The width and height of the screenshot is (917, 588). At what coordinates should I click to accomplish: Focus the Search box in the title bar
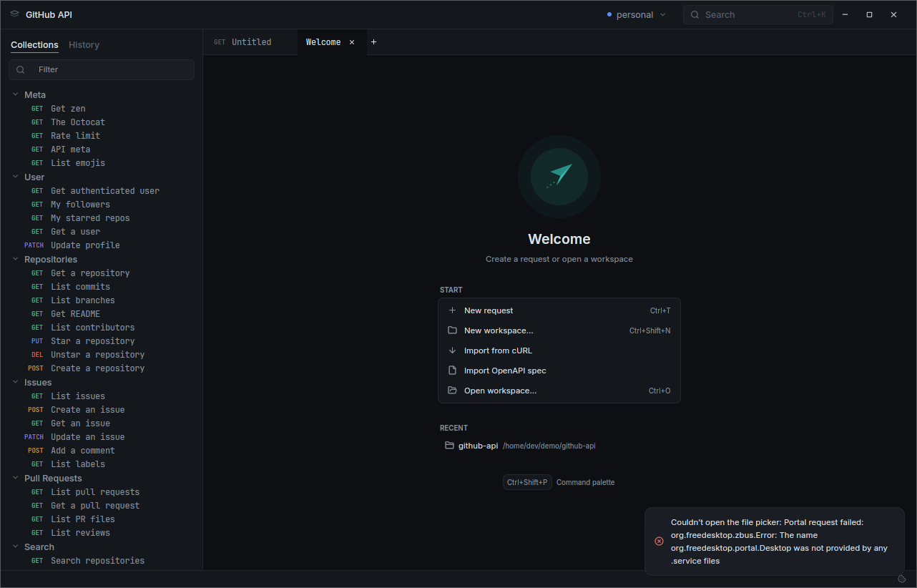pos(758,14)
